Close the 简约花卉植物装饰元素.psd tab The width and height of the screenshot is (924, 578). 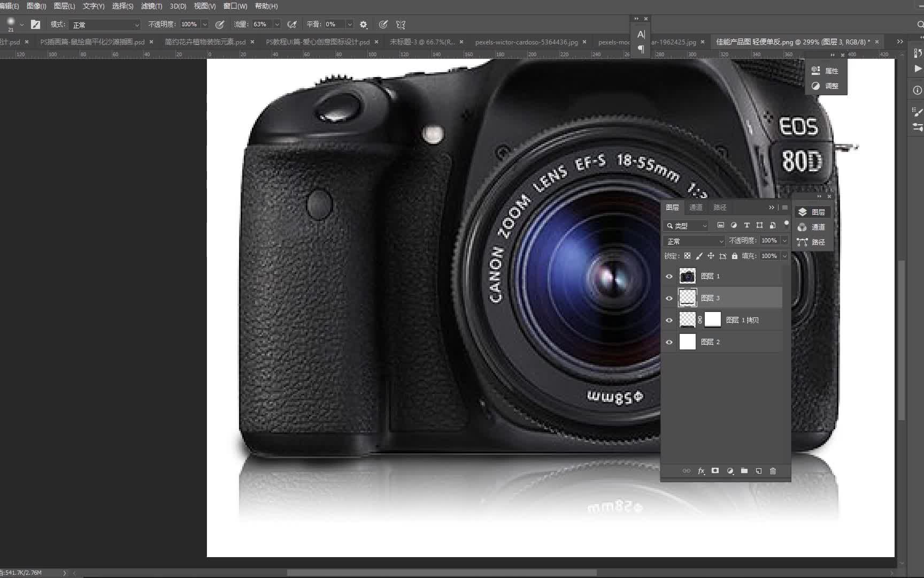click(253, 42)
